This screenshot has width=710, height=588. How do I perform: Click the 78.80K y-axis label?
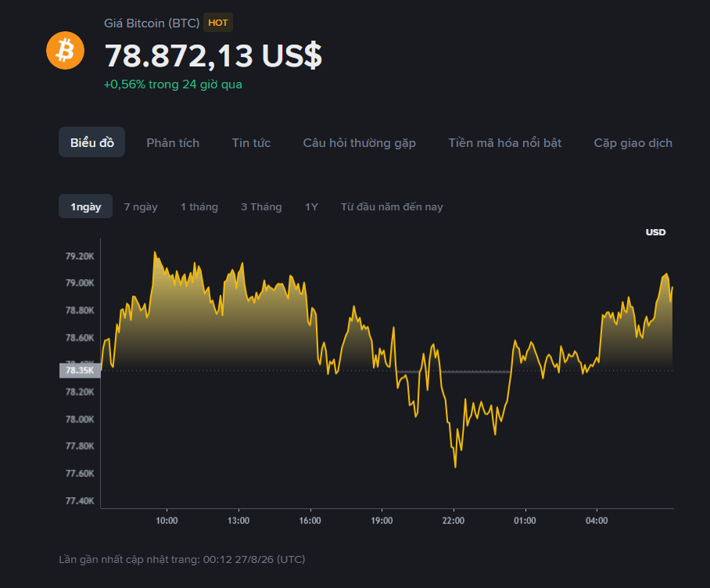(x=80, y=310)
